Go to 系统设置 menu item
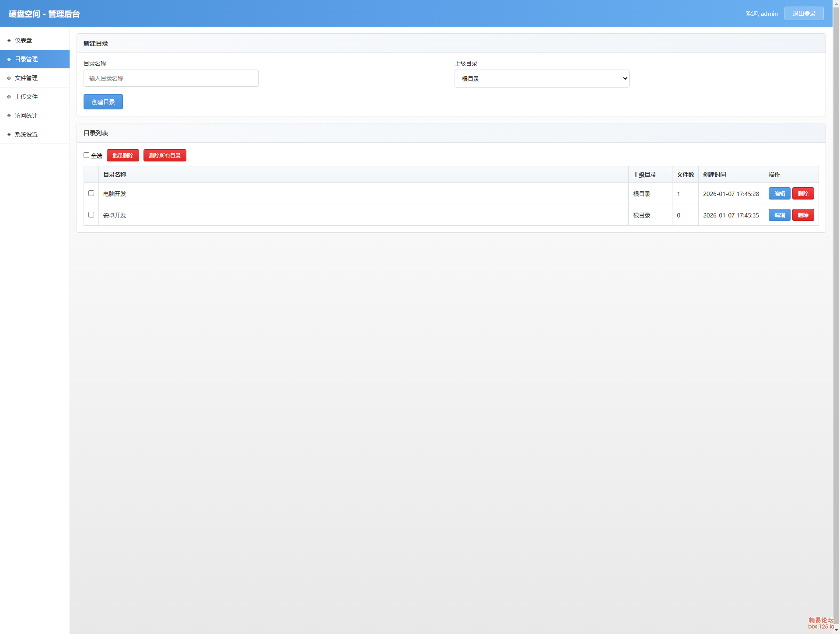The image size is (840, 634). point(26,134)
